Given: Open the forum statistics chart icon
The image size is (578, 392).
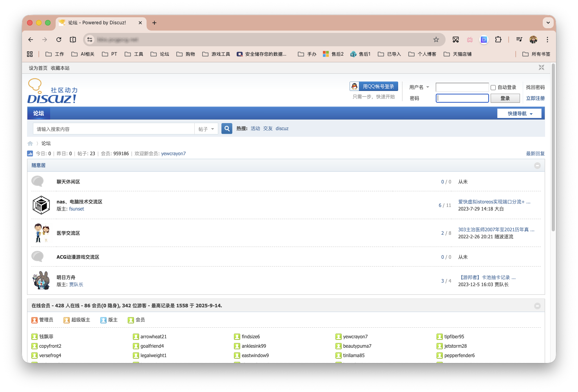Looking at the screenshot, I should (x=30, y=154).
